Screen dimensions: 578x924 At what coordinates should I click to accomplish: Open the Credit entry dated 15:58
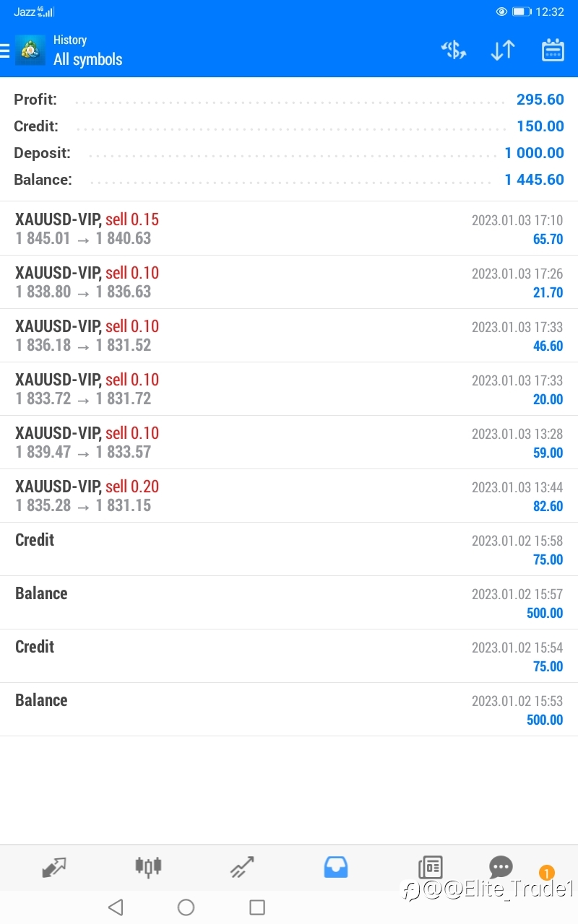coord(289,549)
